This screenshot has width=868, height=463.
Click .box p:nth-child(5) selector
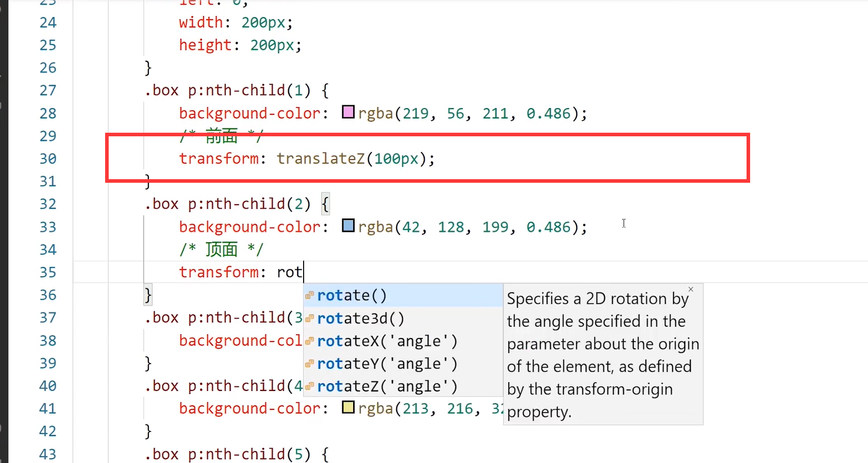click(228, 454)
